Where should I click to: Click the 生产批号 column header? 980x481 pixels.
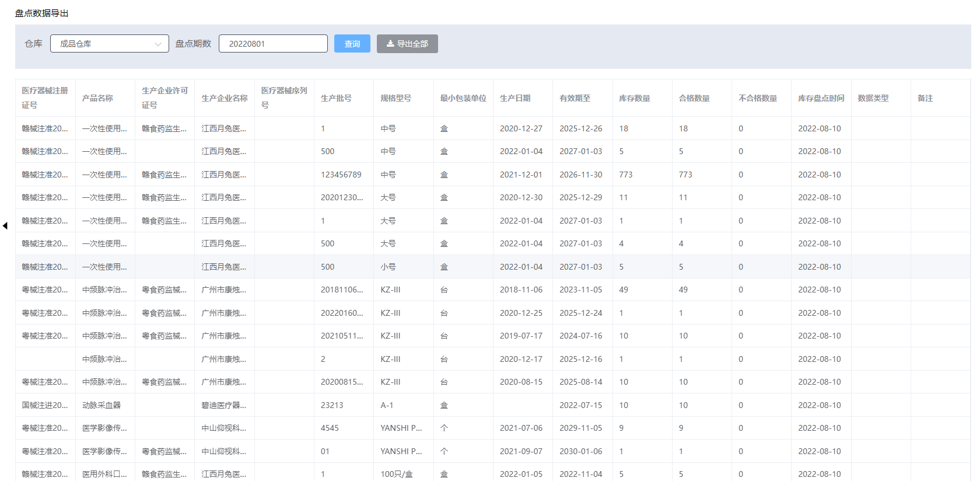point(336,98)
